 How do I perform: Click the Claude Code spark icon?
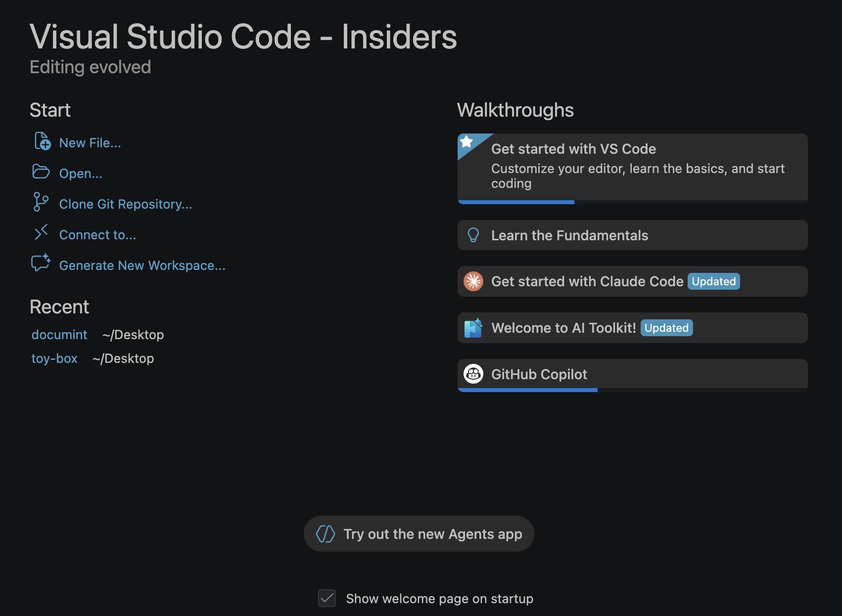(473, 281)
